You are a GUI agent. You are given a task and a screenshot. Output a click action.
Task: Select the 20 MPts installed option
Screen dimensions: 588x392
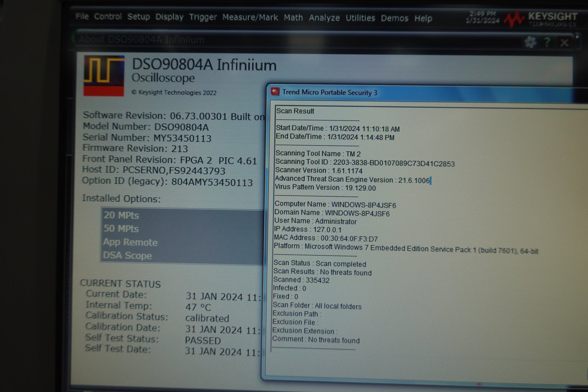(x=183, y=215)
